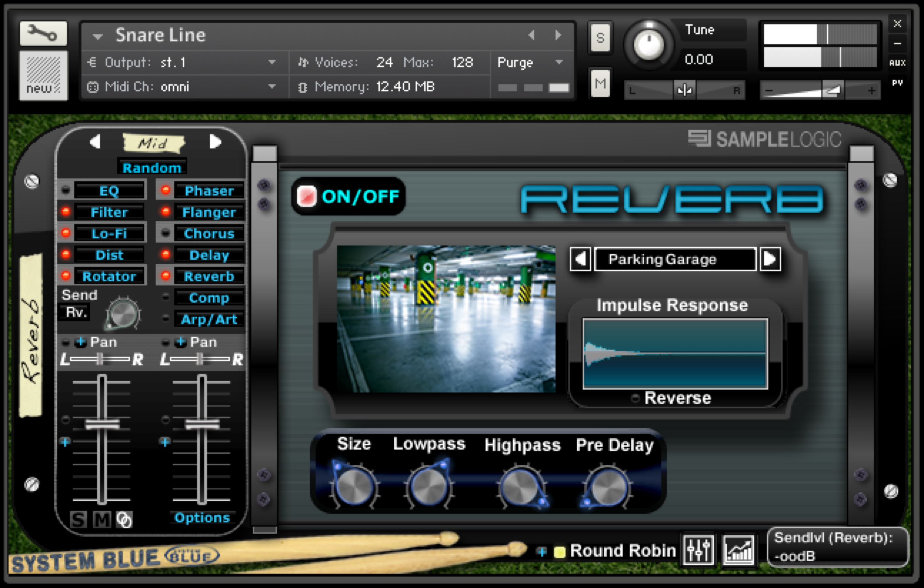Screen dimensions: 924x588
Task: Click the right channel volume fader handle
Action: coord(202,424)
